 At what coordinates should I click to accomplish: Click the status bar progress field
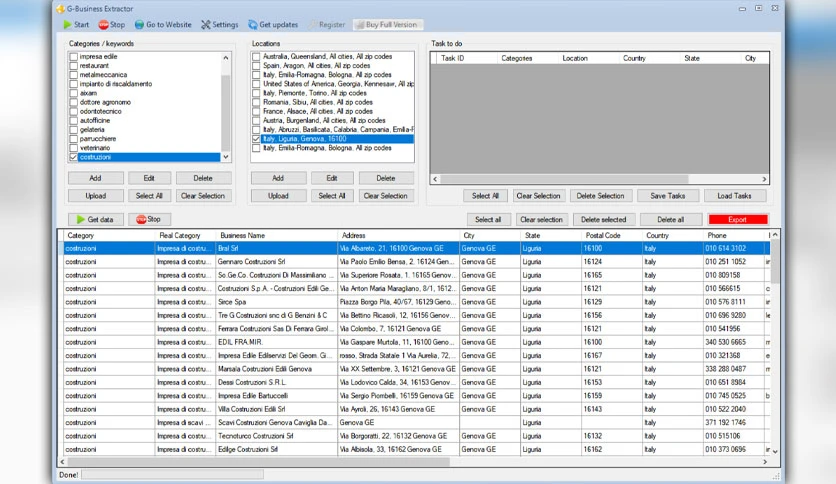click(172, 474)
